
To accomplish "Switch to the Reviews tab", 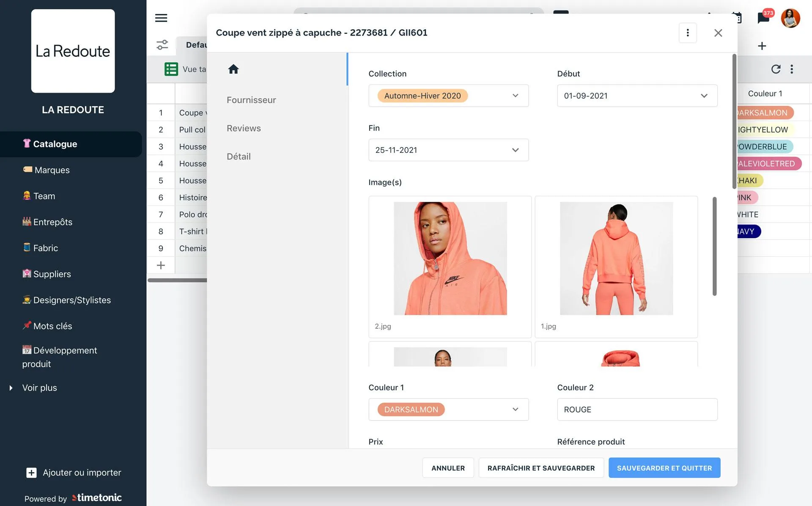I will [x=244, y=128].
